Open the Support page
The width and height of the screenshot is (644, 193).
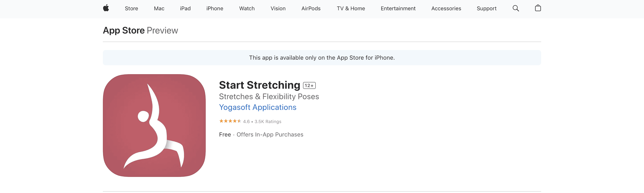click(x=486, y=8)
